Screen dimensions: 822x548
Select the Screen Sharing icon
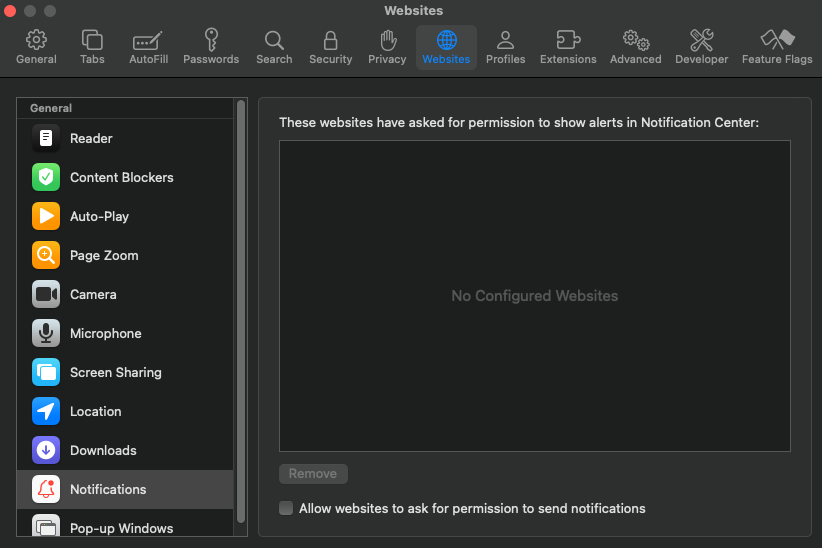click(46, 372)
